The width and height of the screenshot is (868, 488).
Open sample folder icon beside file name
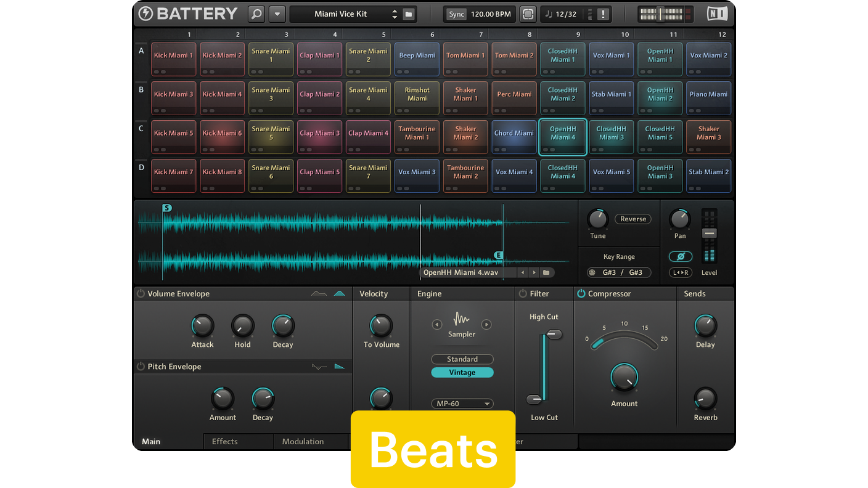point(546,272)
